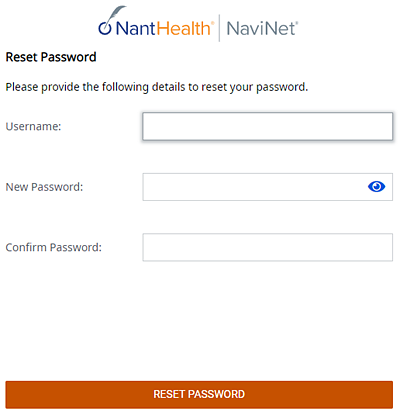
Task: Click the blue "Nant" part of logo
Action: pyautogui.click(x=136, y=28)
